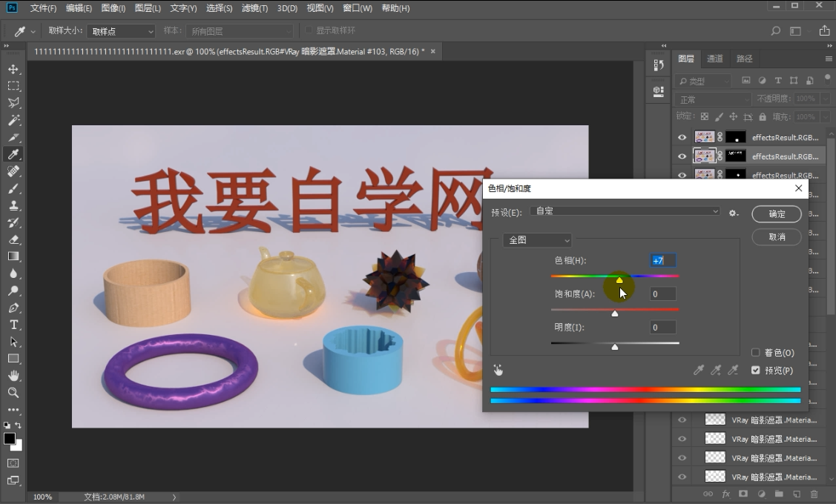836x504 pixels.
Task: Click the 取消 button
Action: (x=776, y=236)
